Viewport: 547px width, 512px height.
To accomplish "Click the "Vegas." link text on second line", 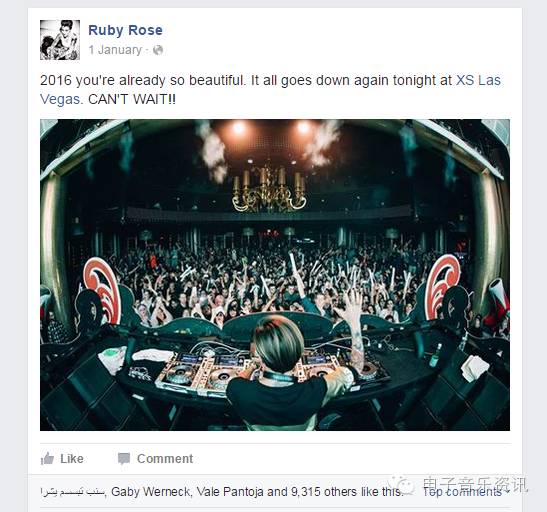I will (x=62, y=99).
